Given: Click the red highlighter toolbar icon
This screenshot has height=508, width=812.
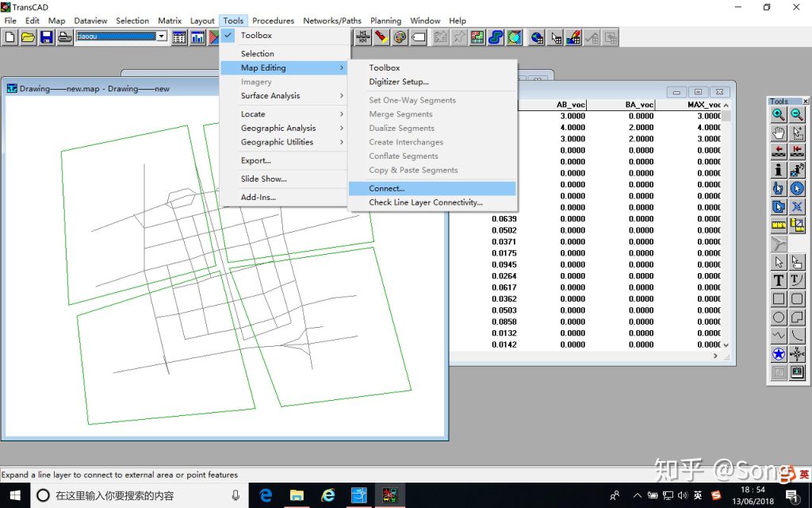Looking at the screenshot, I should pos(381,37).
